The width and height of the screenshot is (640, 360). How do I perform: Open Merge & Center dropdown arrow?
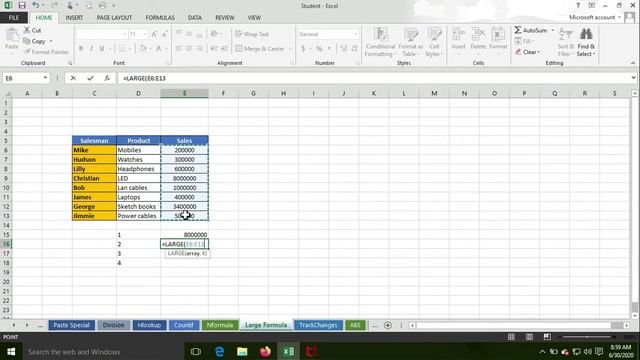pos(290,49)
